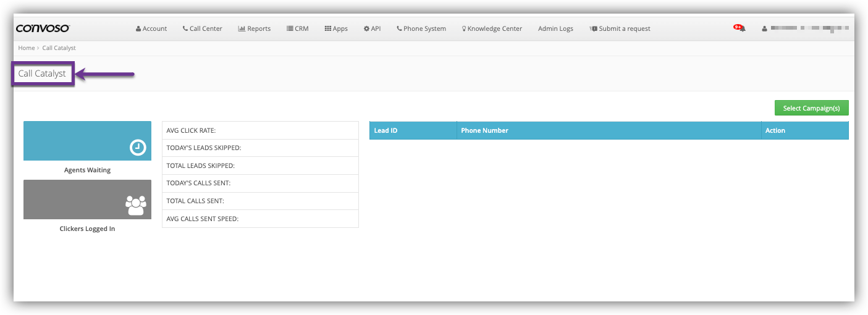
Task: Open the Apps menu
Action: tap(336, 28)
